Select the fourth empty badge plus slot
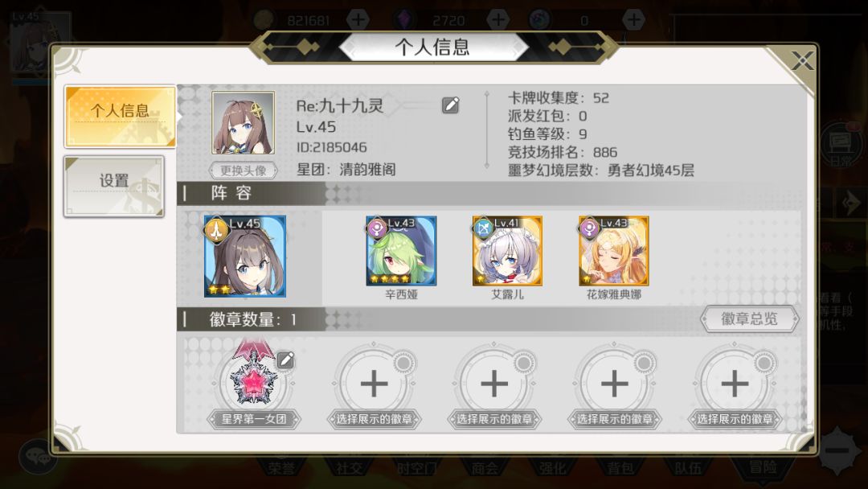 615,383
